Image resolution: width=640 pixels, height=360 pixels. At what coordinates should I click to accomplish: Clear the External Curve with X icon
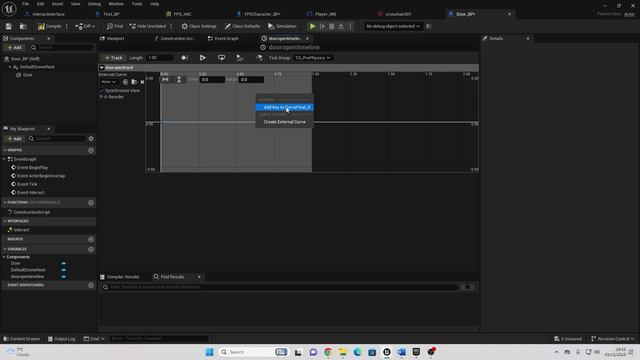coord(142,82)
